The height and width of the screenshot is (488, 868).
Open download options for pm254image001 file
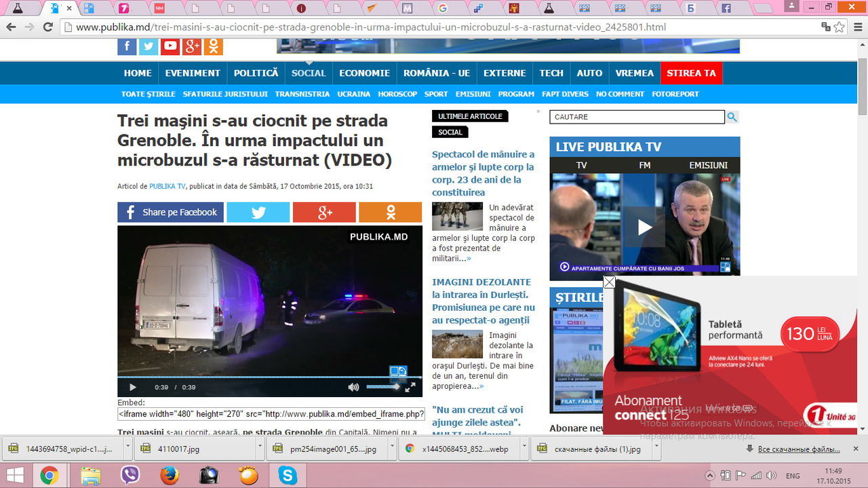392,449
